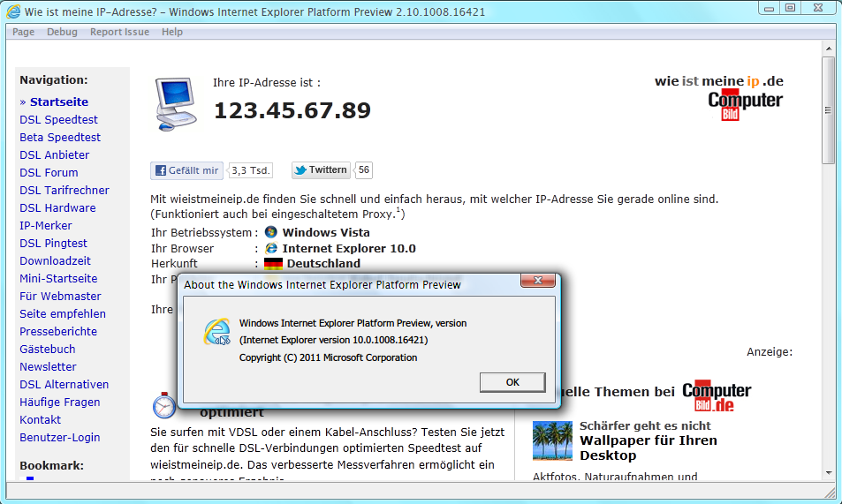Open the Page menu
This screenshot has width=842, height=504.
point(24,32)
